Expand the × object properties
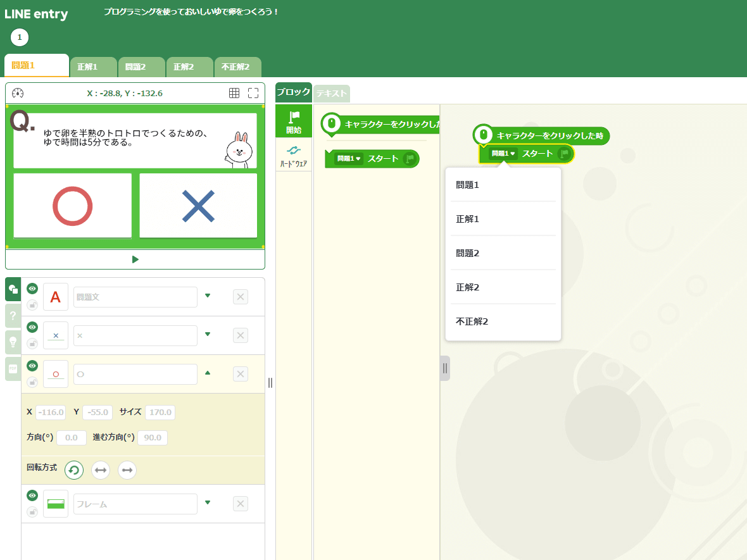This screenshot has width=747, height=560. pyautogui.click(x=208, y=334)
